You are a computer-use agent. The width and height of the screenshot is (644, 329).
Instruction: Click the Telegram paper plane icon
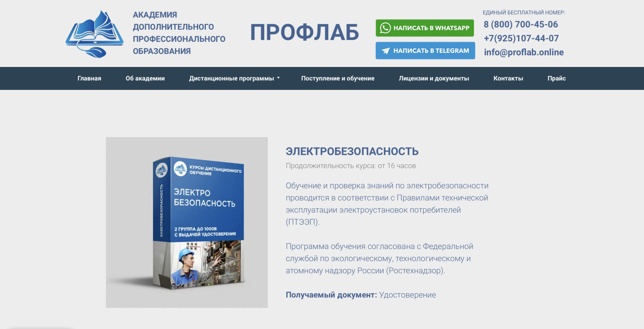(x=386, y=51)
